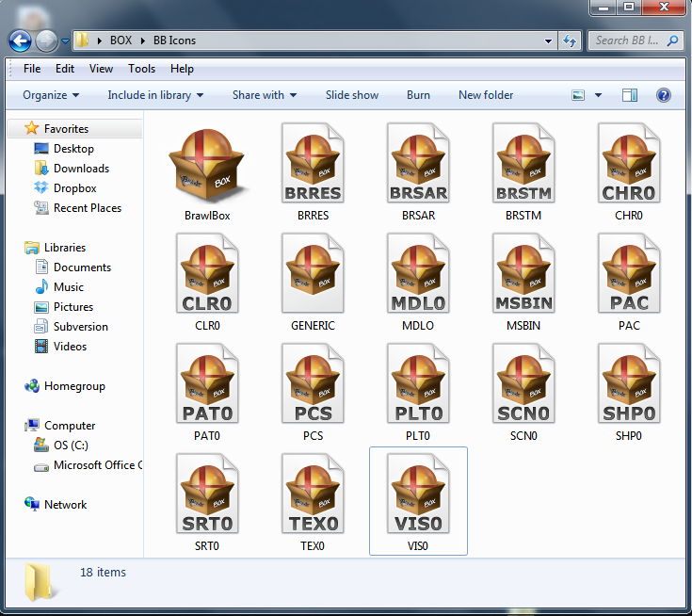
Task: Select the BRSAR file icon
Action: click(418, 163)
